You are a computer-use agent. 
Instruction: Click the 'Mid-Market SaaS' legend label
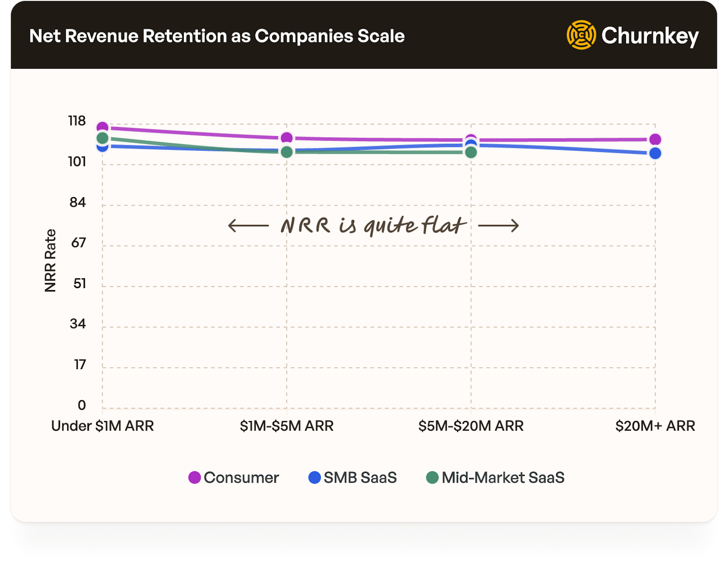(x=503, y=478)
